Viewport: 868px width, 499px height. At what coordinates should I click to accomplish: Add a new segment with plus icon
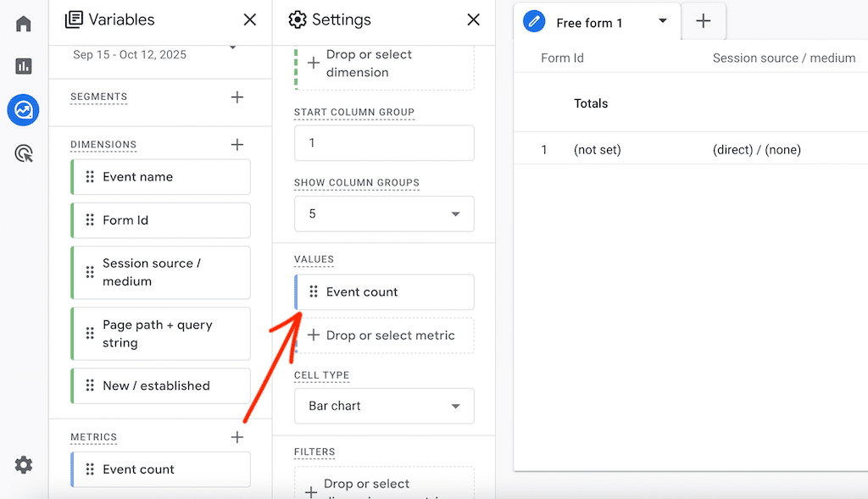click(237, 97)
